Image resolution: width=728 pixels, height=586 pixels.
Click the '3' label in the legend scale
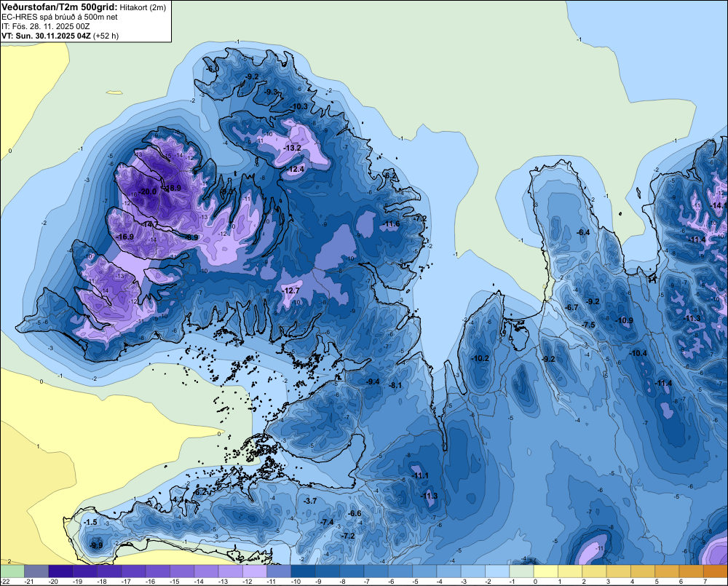(x=608, y=582)
